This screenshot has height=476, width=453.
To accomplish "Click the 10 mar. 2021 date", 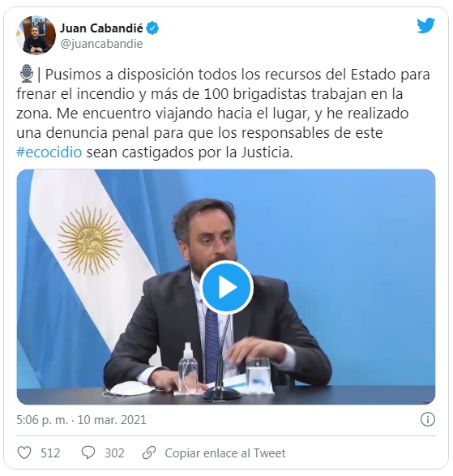I will [x=112, y=420].
